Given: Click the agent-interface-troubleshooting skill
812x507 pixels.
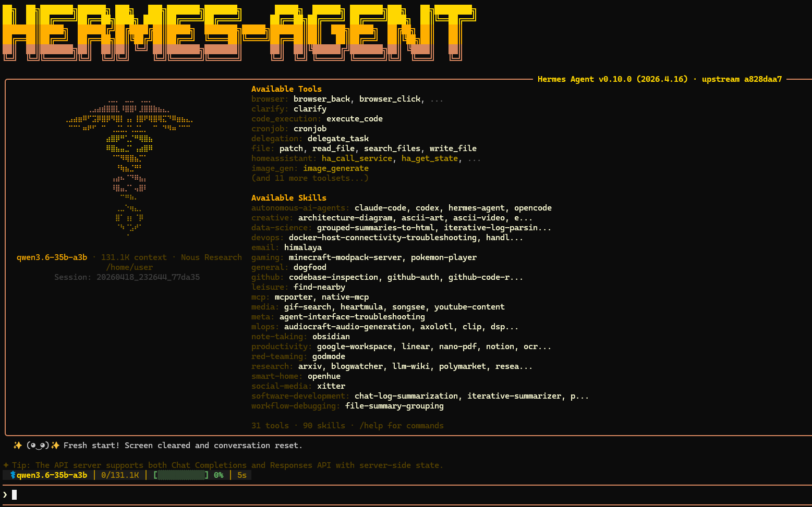Looking at the screenshot, I should [352, 317].
